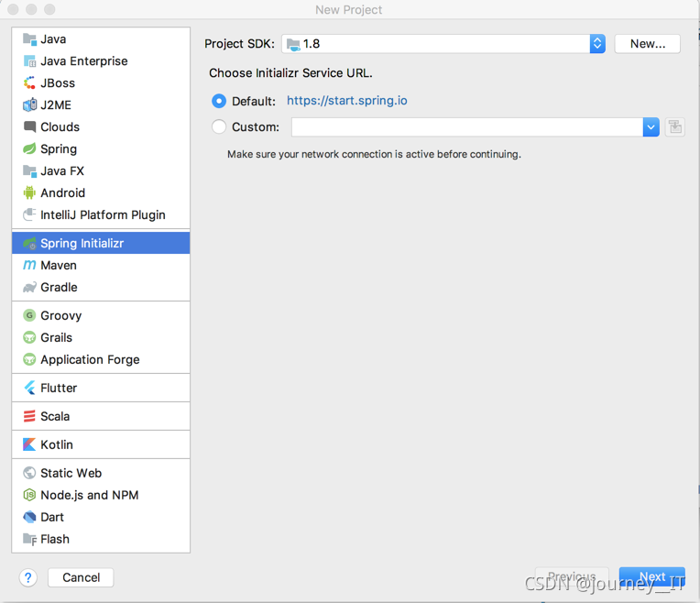
Task: Select Spring Initializr label in list
Action: click(x=82, y=244)
